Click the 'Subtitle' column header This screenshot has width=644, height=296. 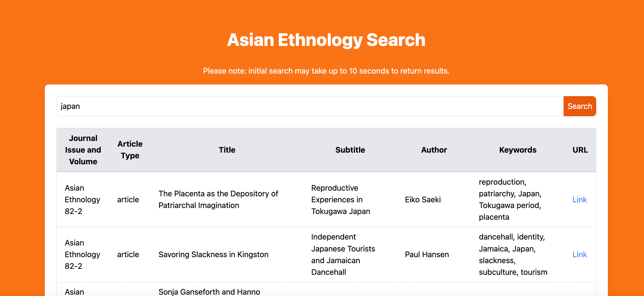point(350,150)
